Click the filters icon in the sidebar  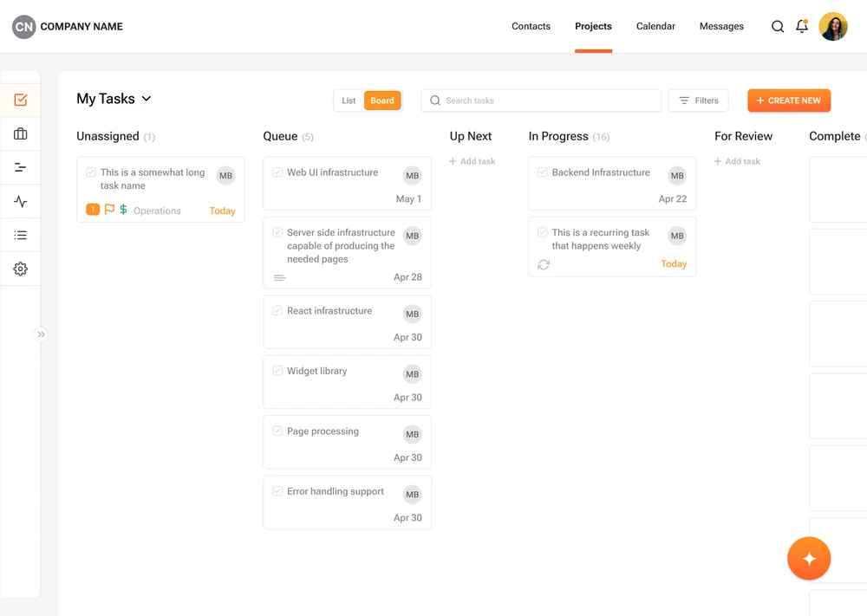(21, 167)
